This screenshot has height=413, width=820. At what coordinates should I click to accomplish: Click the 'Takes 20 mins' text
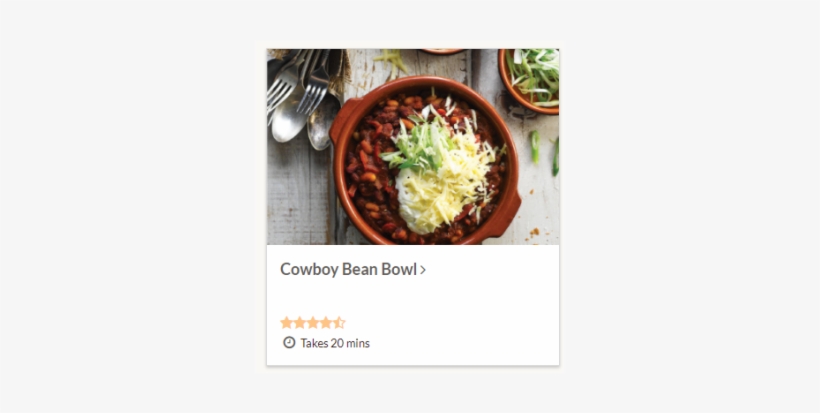click(335, 343)
